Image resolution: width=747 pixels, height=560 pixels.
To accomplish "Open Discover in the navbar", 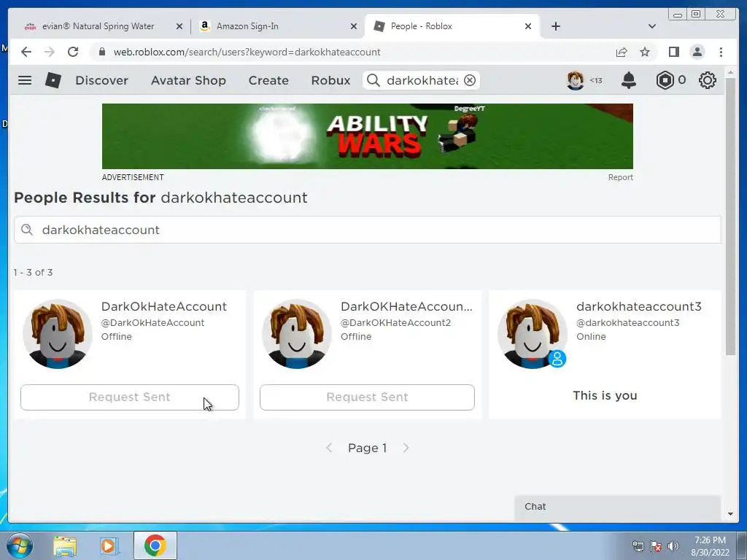I will tap(101, 80).
